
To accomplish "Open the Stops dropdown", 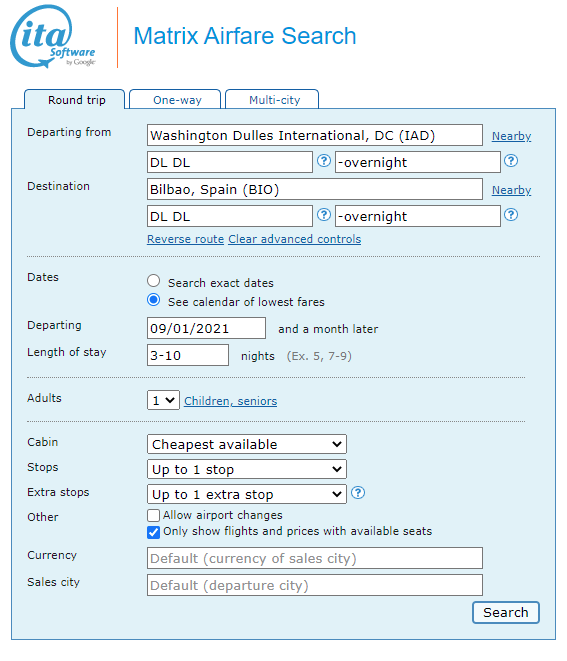I will pyautogui.click(x=247, y=469).
